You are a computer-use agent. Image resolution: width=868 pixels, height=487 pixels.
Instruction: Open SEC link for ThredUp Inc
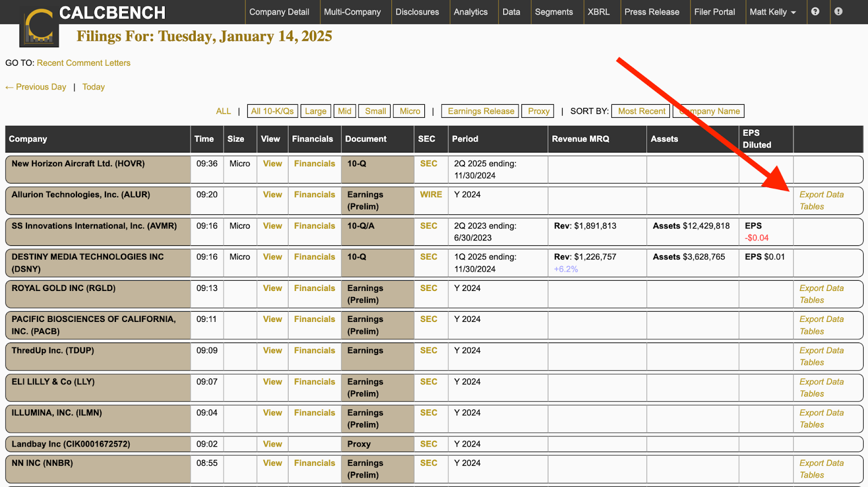click(429, 351)
